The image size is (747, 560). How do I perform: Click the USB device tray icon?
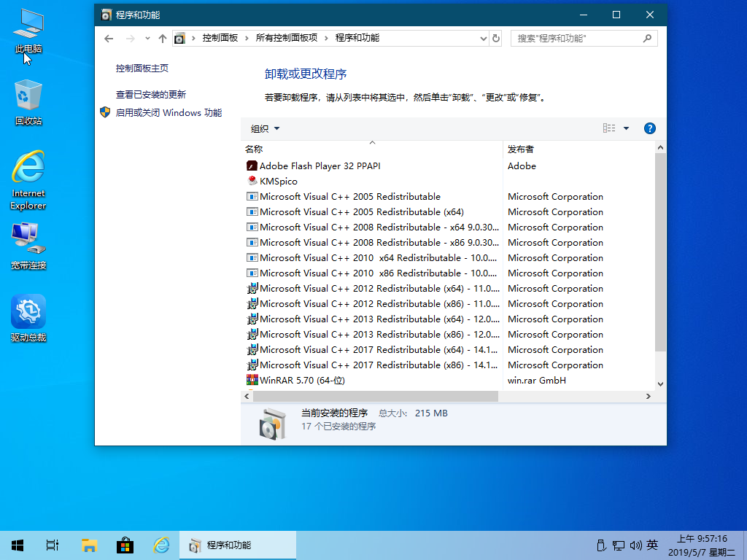601,545
